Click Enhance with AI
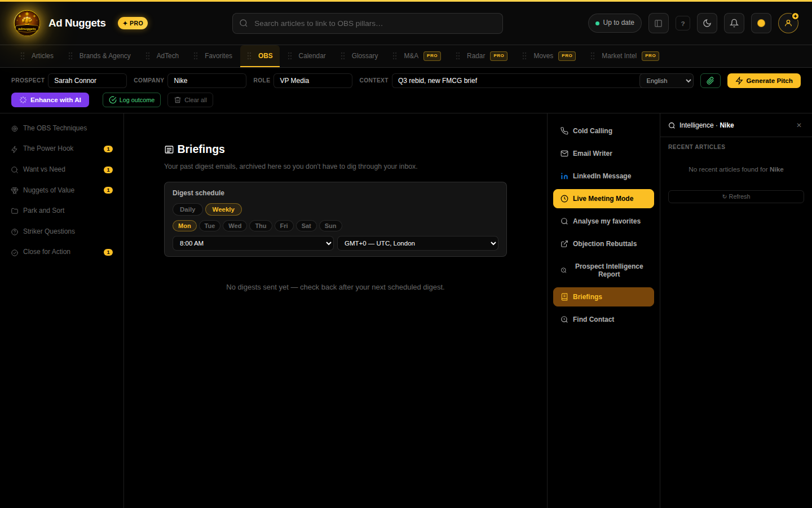812x508 pixels. point(50,100)
